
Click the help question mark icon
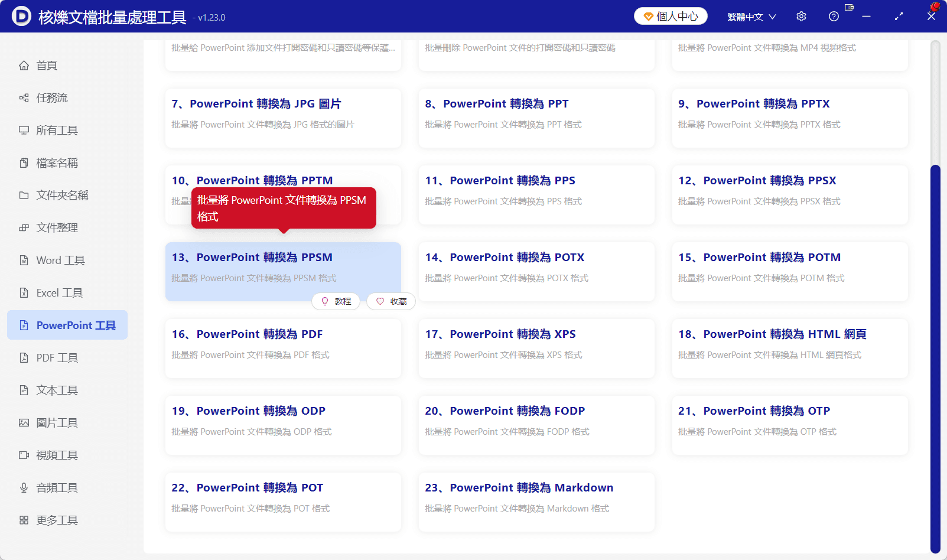pos(834,17)
